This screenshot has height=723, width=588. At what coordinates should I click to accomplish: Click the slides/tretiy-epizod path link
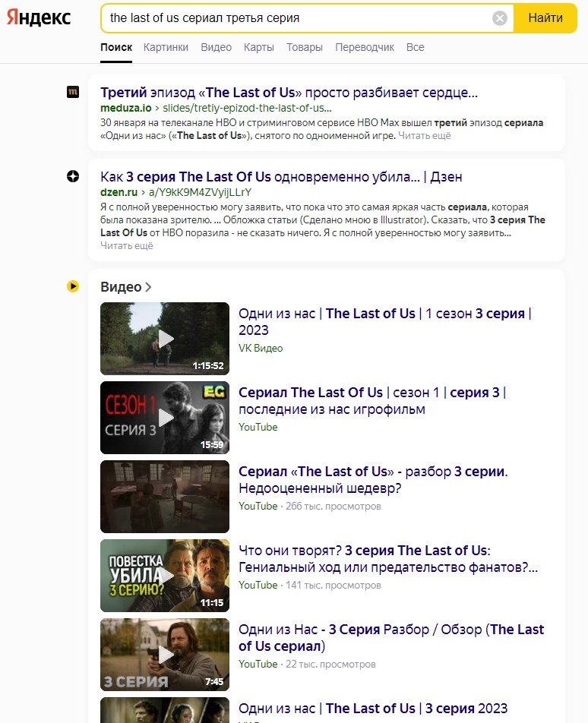click(x=247, y=108)
